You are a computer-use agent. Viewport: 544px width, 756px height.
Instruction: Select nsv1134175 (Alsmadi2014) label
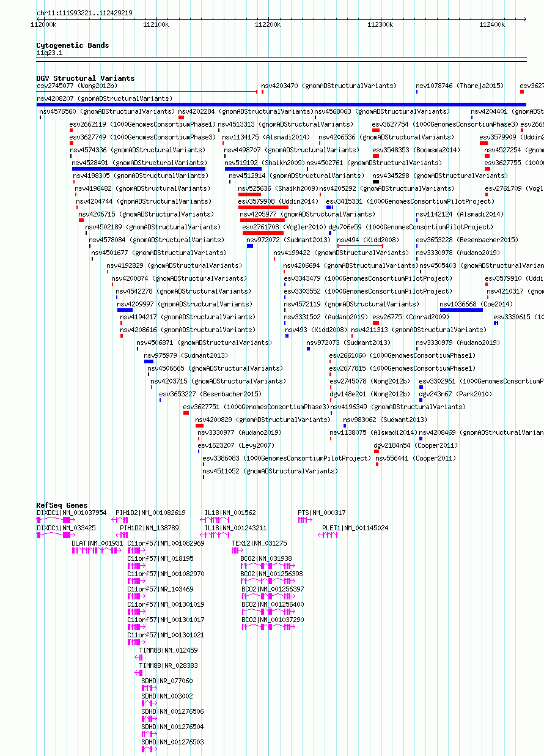point(266,138)
